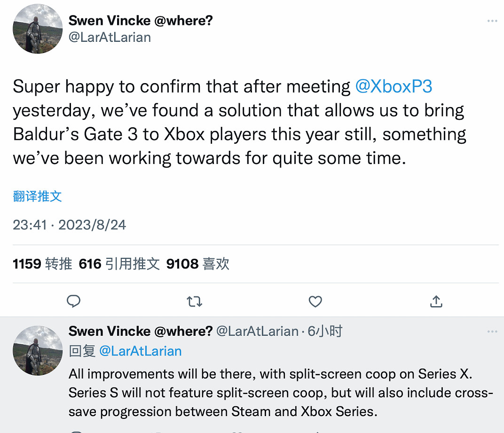Click @LarAtLarian after 回复 in reply

(141, 351)
